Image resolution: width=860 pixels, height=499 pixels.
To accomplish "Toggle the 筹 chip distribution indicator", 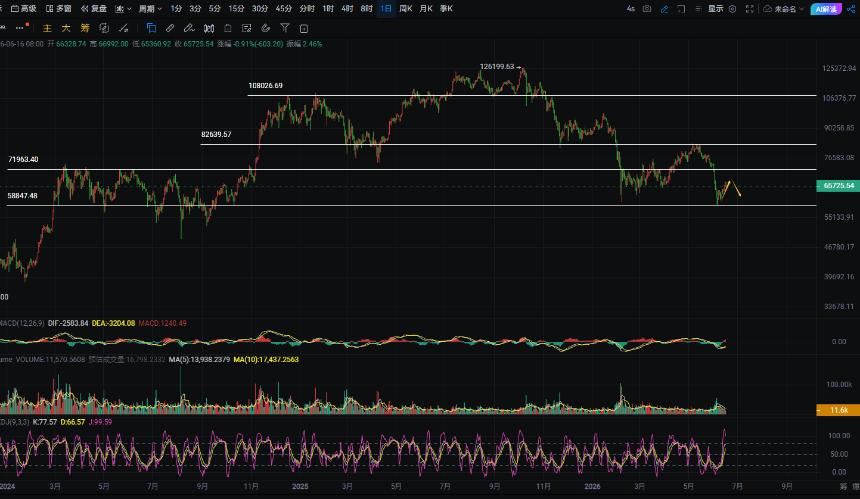I will click(x=85, y=28).
